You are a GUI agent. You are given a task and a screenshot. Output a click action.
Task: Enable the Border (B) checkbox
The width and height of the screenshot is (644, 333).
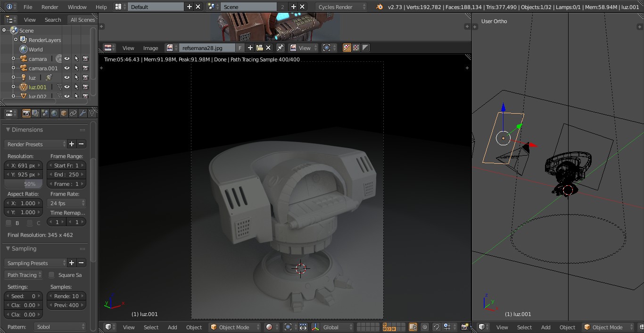(8, 223)
